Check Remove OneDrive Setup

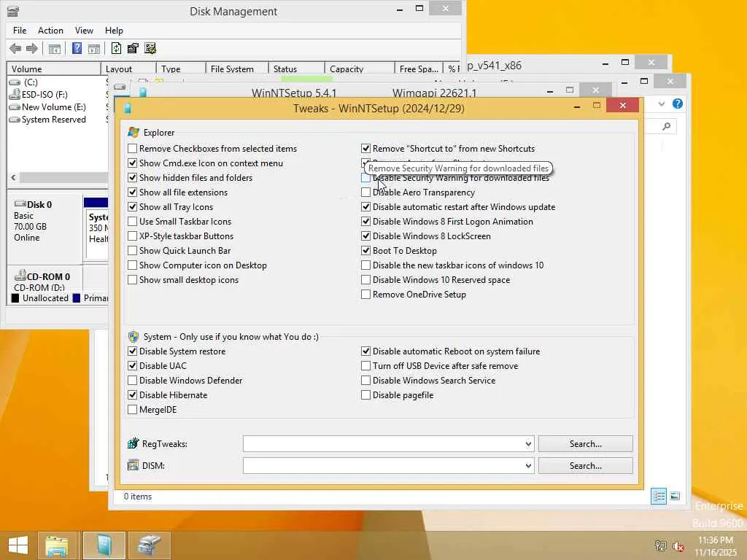click(365, 295)
